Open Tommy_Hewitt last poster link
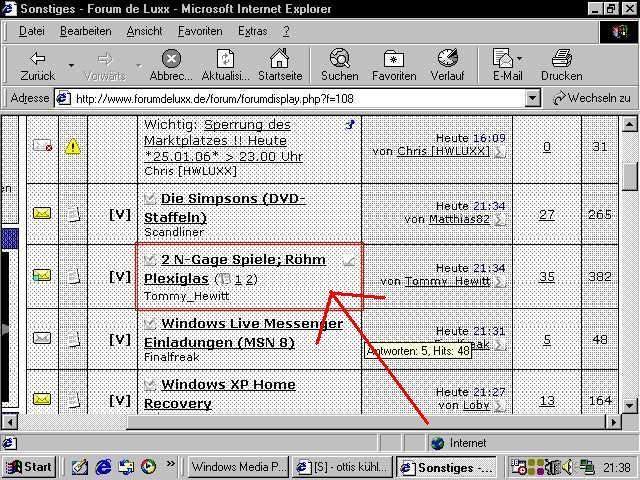The height and width of the screenshot is (480, 640). (447, 281)
